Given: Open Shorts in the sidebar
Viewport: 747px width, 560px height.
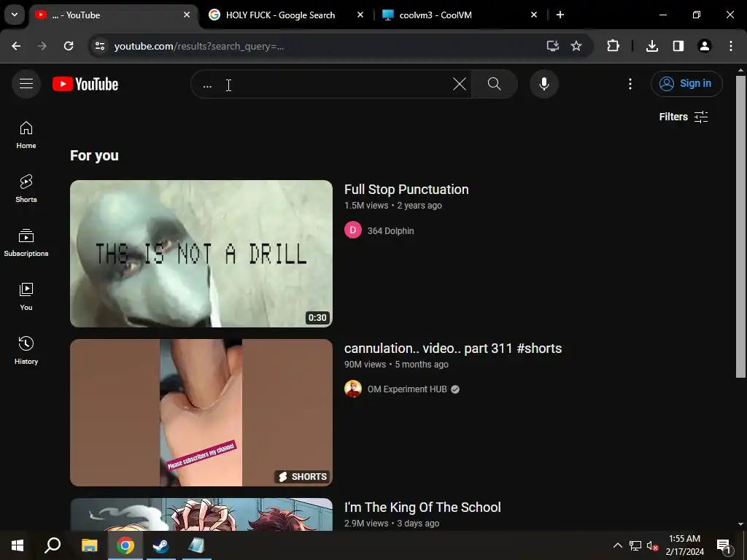Looking at the screenshot, I should tap(26, 189).
